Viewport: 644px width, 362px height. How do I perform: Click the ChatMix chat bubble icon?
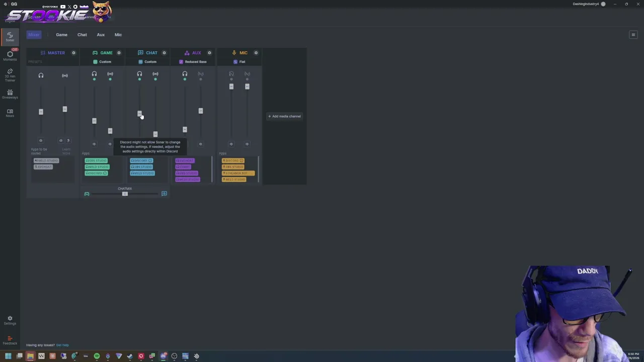coord(164,194)
